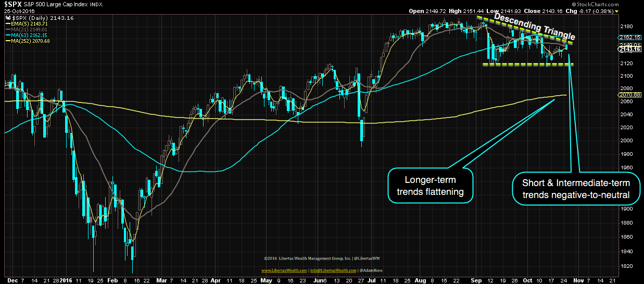Click the @LibertasWM handle
The height and width of the screenshot is (284, 644).
click(367, 258)
